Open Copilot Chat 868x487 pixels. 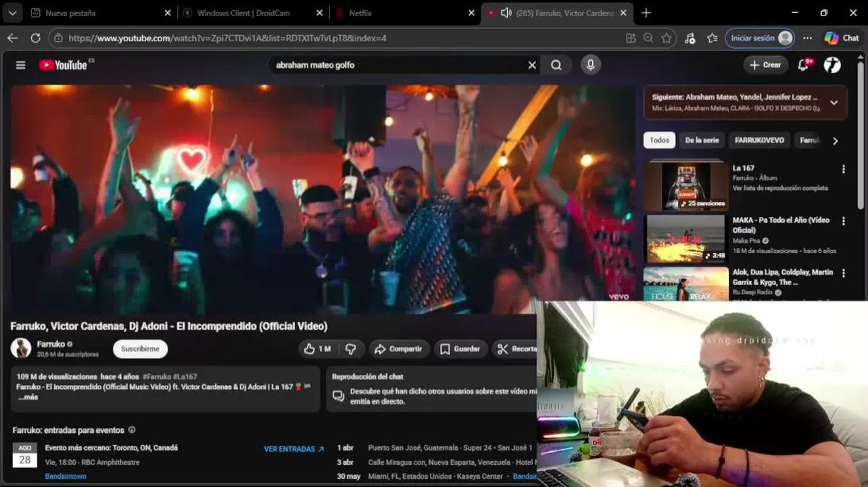tap(842, 39)
